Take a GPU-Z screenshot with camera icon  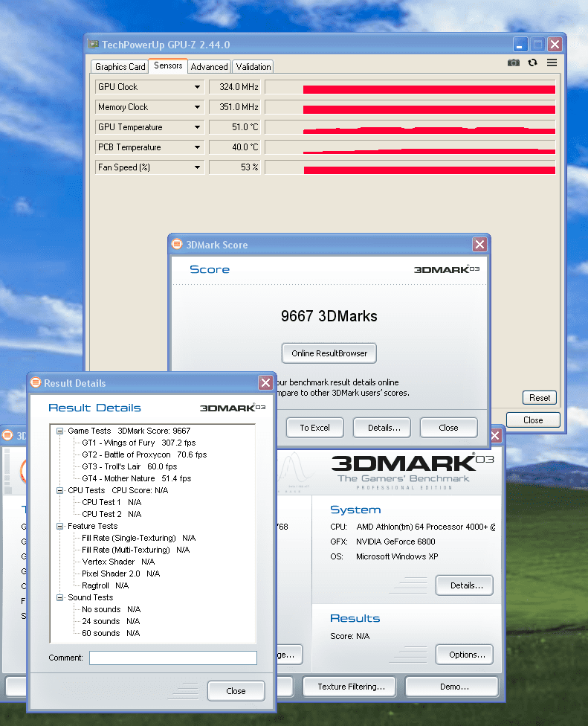513,62
